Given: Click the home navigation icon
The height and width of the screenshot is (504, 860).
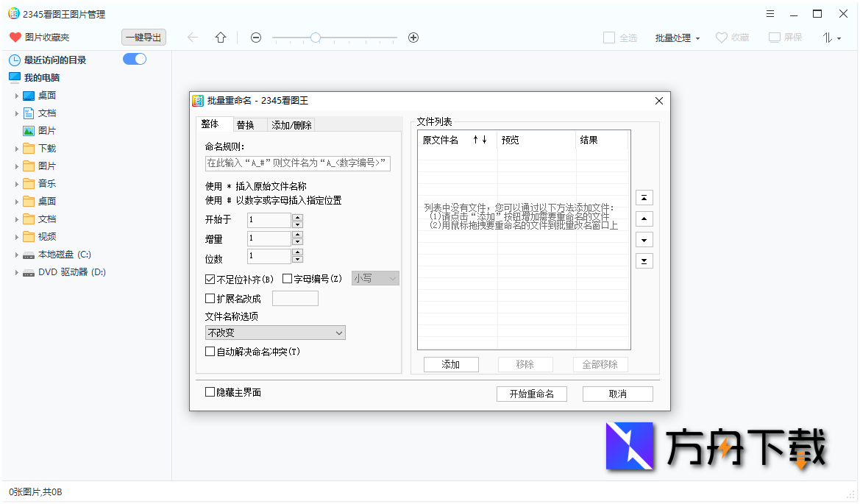Looking at the screenshot, I should (x=220, y=38).
